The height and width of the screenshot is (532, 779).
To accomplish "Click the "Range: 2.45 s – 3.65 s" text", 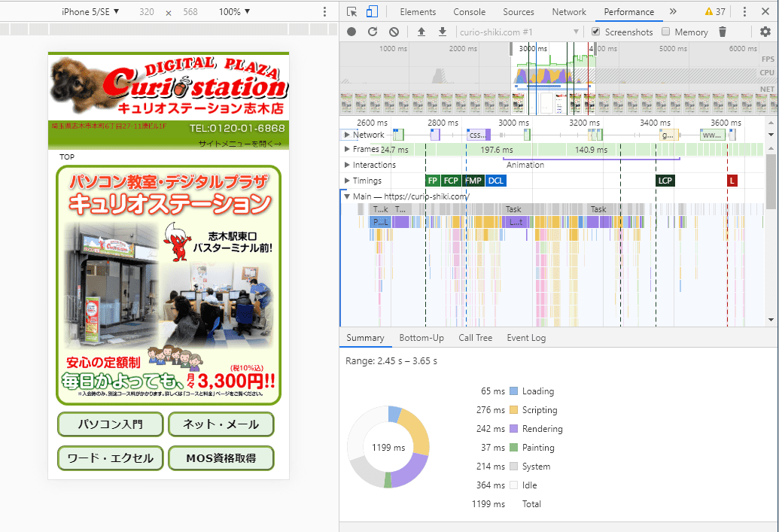I will [391, 361].
